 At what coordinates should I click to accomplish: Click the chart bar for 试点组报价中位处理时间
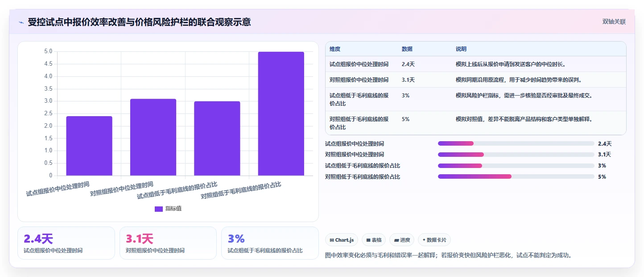point(89,146)
